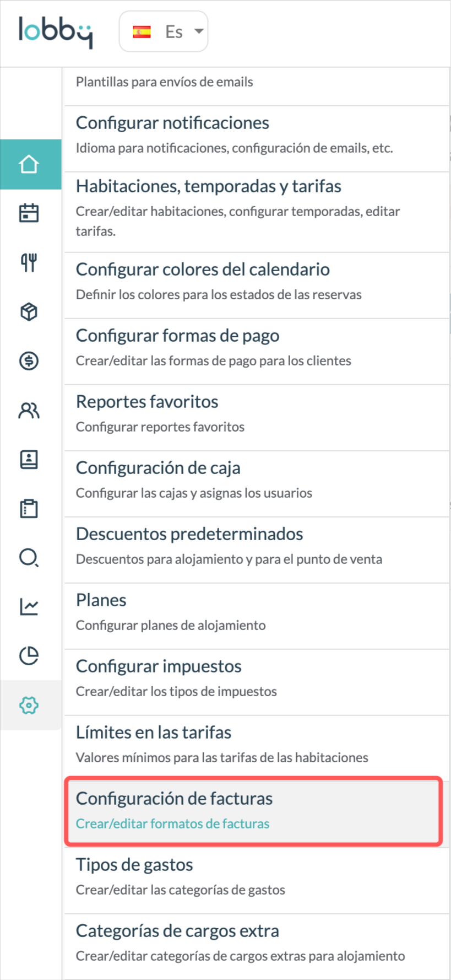Open the clipboard tasks icon
This screenshot has height=980, width=451.
(x=29, y=508)
